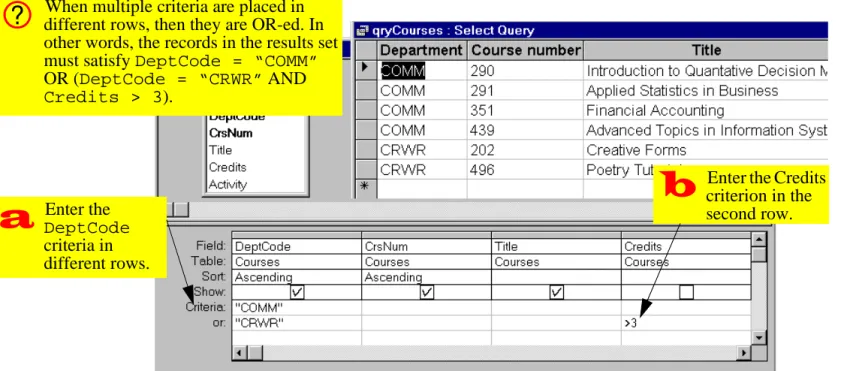
Task: Select Title in the Courses field list
Action: coord(220,150)
